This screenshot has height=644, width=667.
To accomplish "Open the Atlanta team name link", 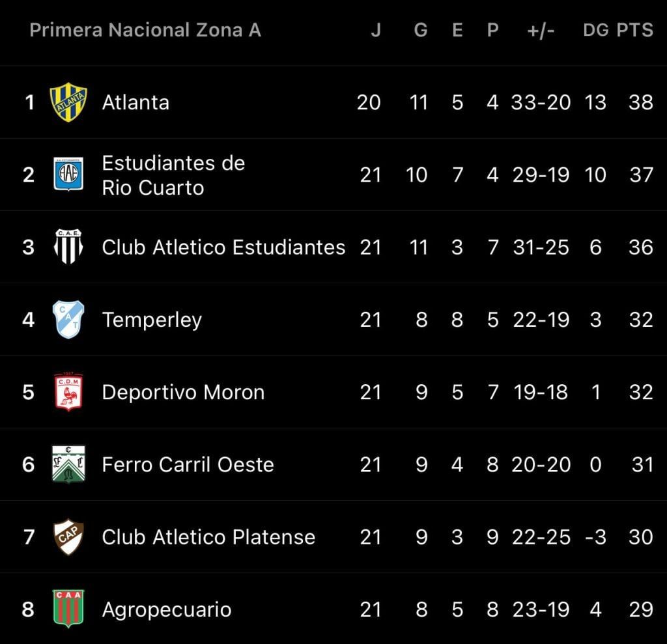I will coord(135,102).
